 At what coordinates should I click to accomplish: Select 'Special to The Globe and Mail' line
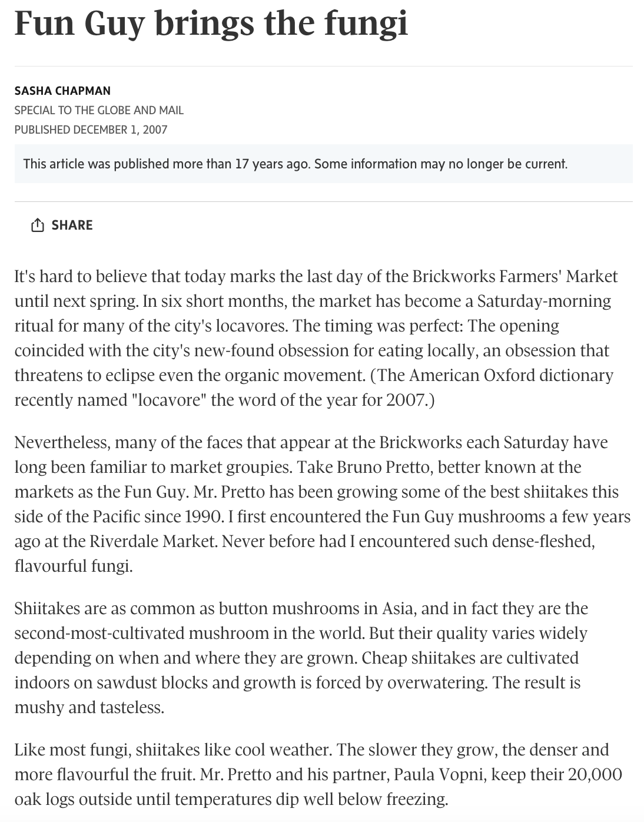pyautogui.click(x=99, y=110)
